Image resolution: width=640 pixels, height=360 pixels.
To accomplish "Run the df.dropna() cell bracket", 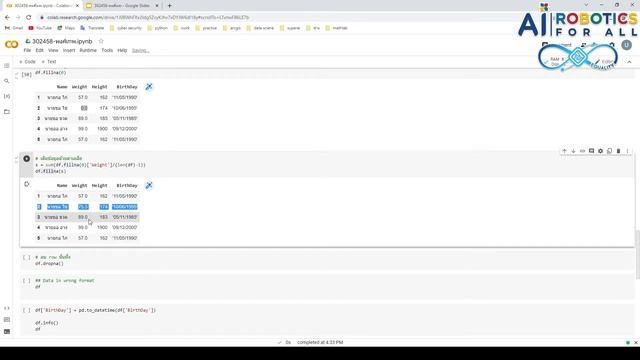I will click(27, 258).
